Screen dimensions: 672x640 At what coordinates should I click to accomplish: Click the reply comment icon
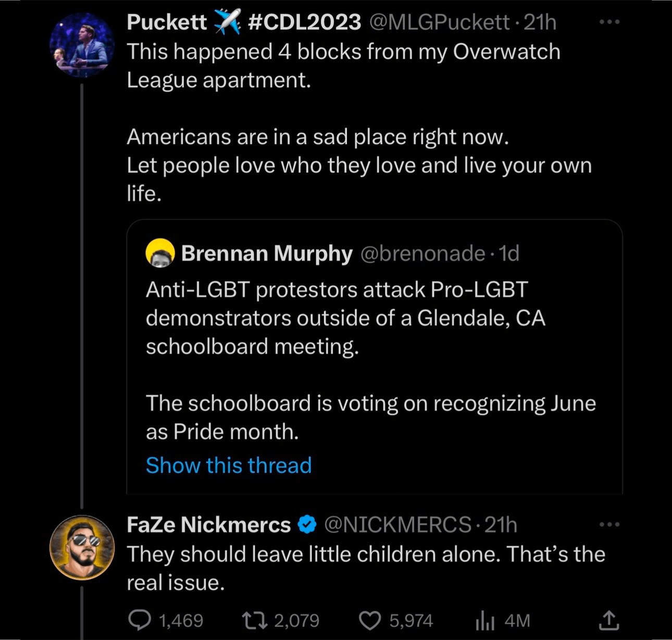pyautogui.click(x=139, y=620)
